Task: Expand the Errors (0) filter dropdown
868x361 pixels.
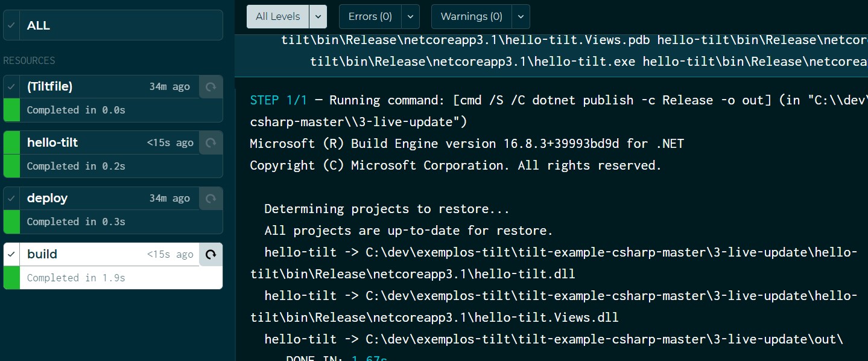Action: tap(410, 17)
